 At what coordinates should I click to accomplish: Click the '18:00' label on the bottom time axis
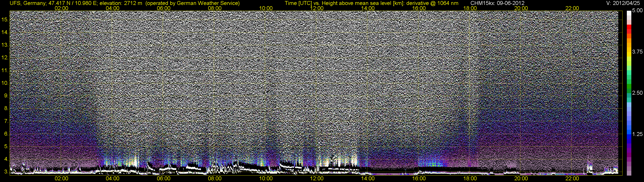pos(470,179)
